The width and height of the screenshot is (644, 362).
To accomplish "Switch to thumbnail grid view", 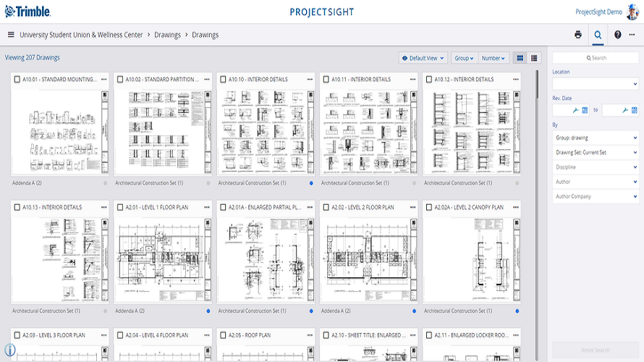I will point(520,59).
